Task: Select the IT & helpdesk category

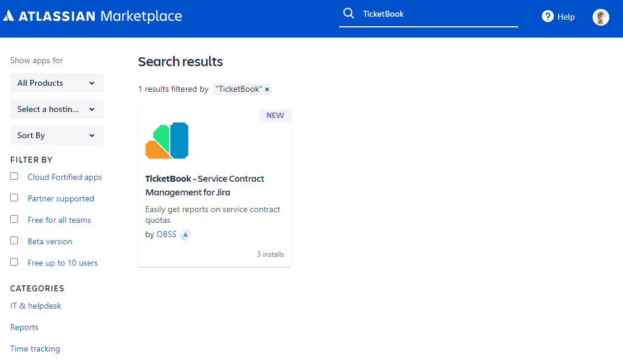Action: tap(36, 306)
